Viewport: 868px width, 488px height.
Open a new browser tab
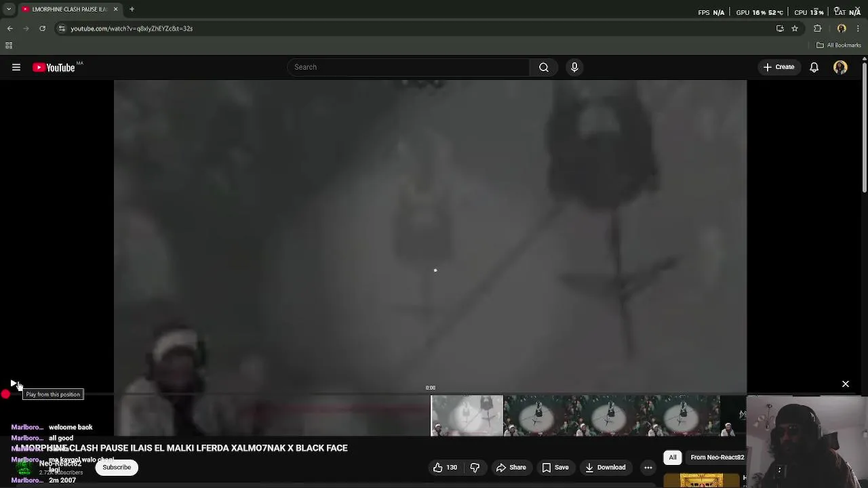(x=132, y=9)
